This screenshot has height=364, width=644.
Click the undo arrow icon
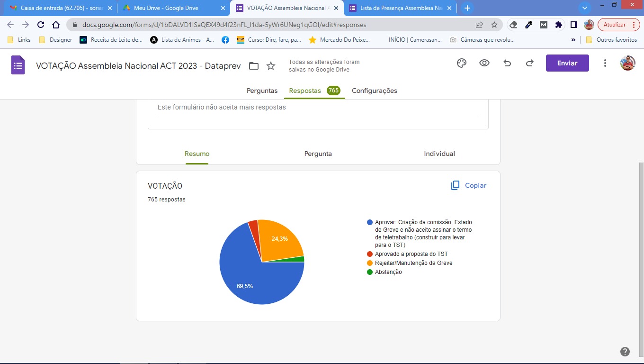[507, 63]
